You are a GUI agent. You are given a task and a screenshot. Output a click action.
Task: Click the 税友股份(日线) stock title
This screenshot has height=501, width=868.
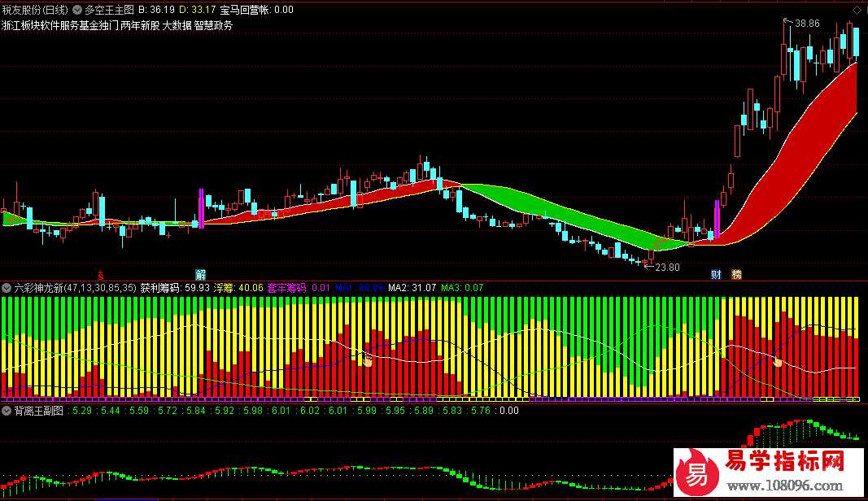(x=35, y=10)
